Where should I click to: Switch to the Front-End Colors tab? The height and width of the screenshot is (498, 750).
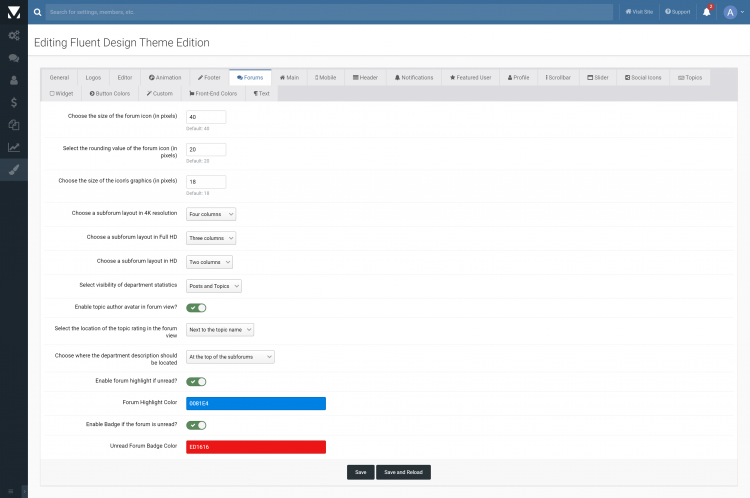click(213, 94)
